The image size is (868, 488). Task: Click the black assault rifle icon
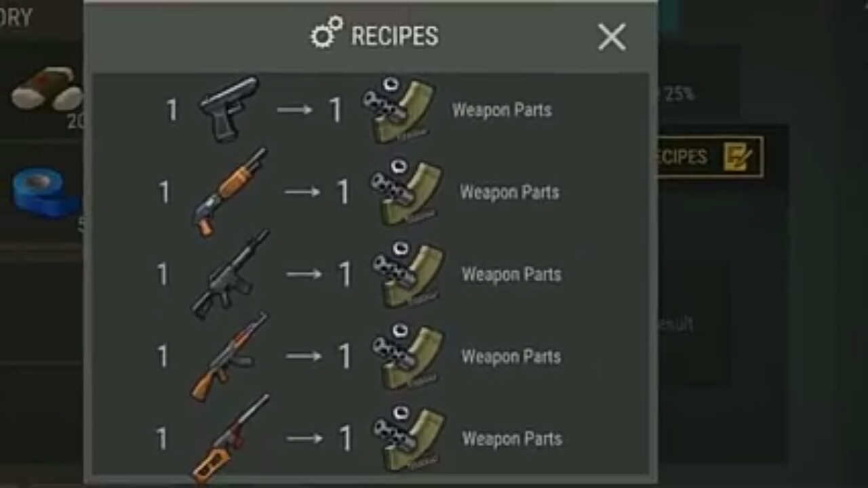pyautogui.click(x=231, y=274)
